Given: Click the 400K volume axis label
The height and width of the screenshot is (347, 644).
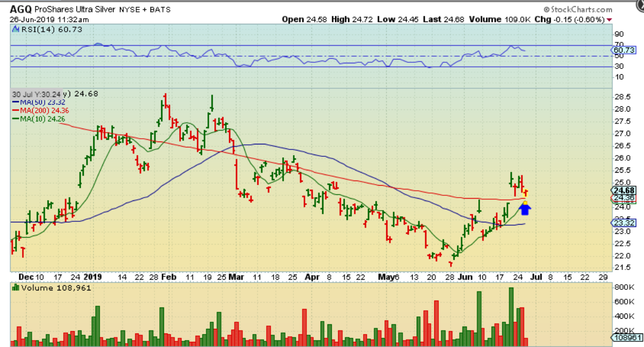Looking at the screenshot, I should pyautogui.click(x=624, y=316).
